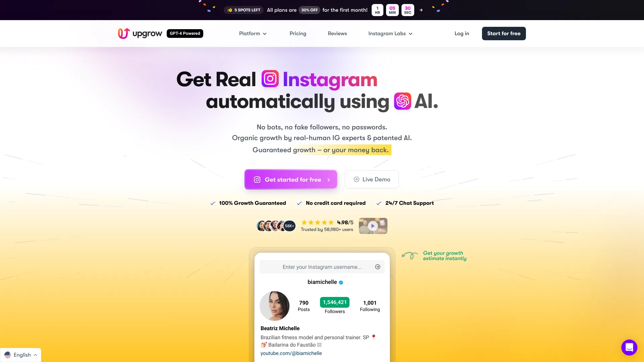Click the play icon in Live Demo button
The width and height of the screenshot is (644, 362).
coord(356,179)
